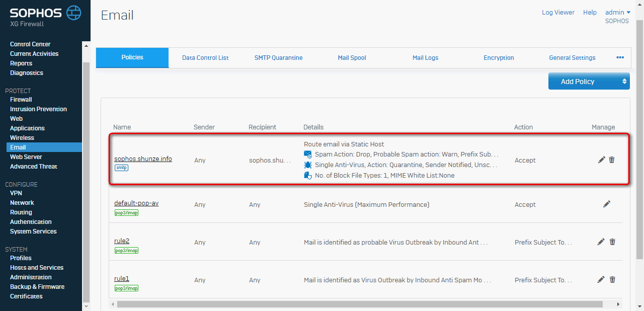
Task: Open Web section in sidebar
Action: (16, 119)
